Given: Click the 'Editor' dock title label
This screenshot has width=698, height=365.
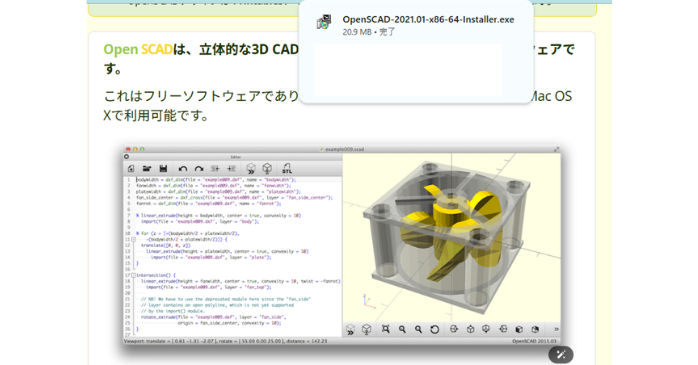Looking at the screenshot, I should pos(235,157).
